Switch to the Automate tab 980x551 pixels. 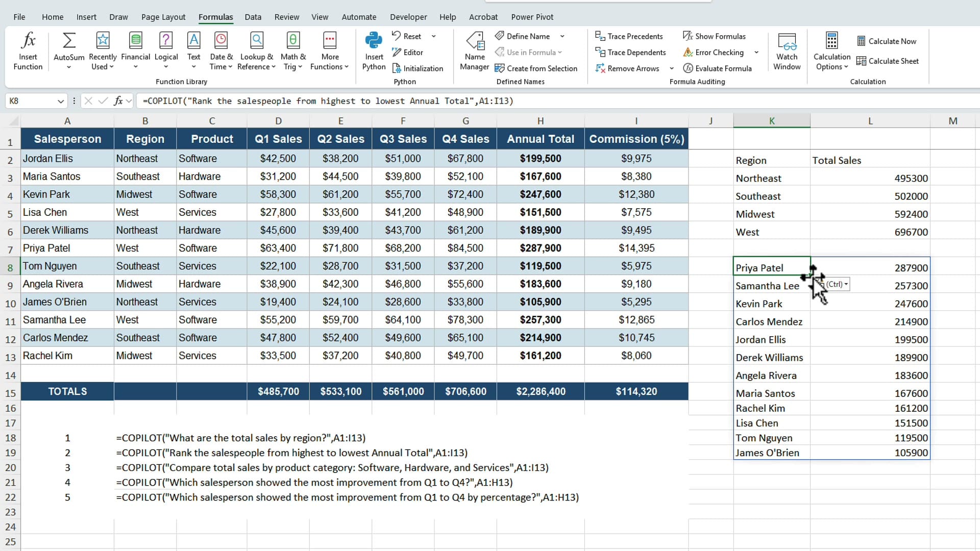(x=359, y=17)
